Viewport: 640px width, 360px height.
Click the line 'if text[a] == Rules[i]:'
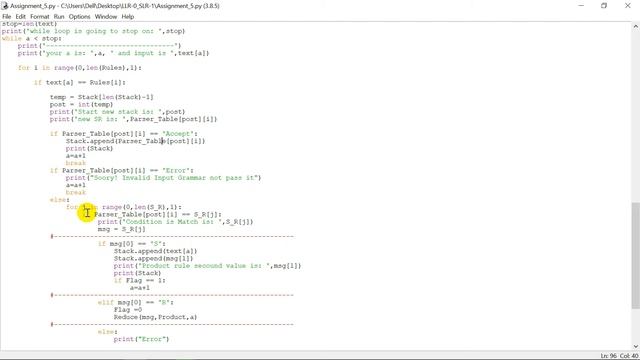pyautogui.click(x=80, y=82)
